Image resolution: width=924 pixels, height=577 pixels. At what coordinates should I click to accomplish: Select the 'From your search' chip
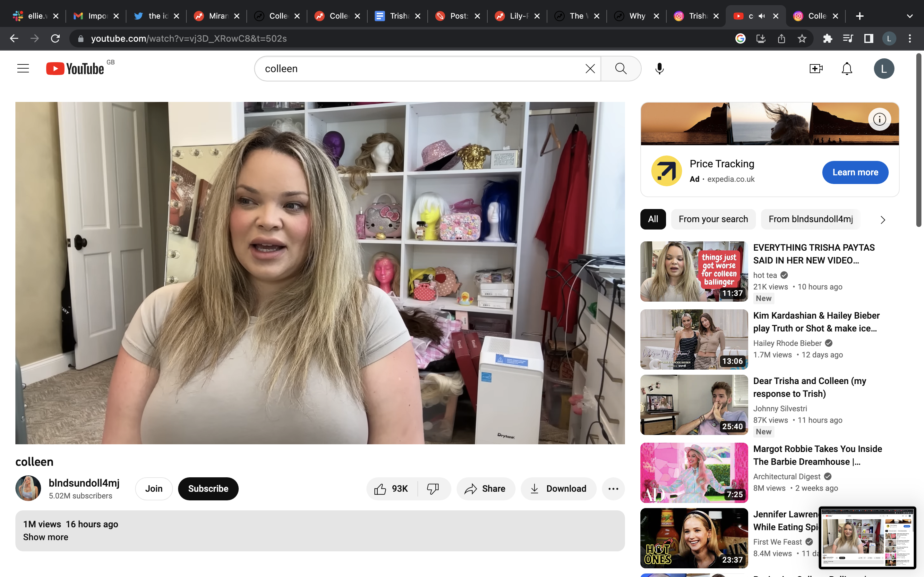click(713, 219)
